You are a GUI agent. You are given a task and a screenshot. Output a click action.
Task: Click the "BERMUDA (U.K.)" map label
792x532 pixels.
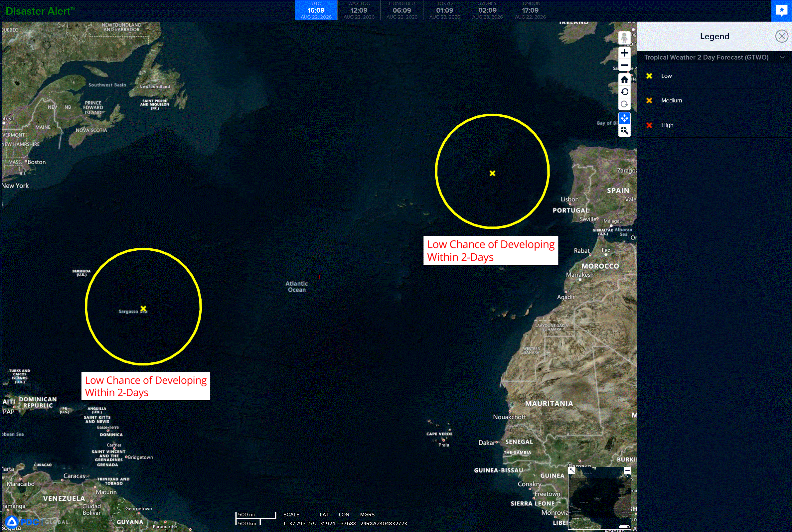[x=81, y=273]
